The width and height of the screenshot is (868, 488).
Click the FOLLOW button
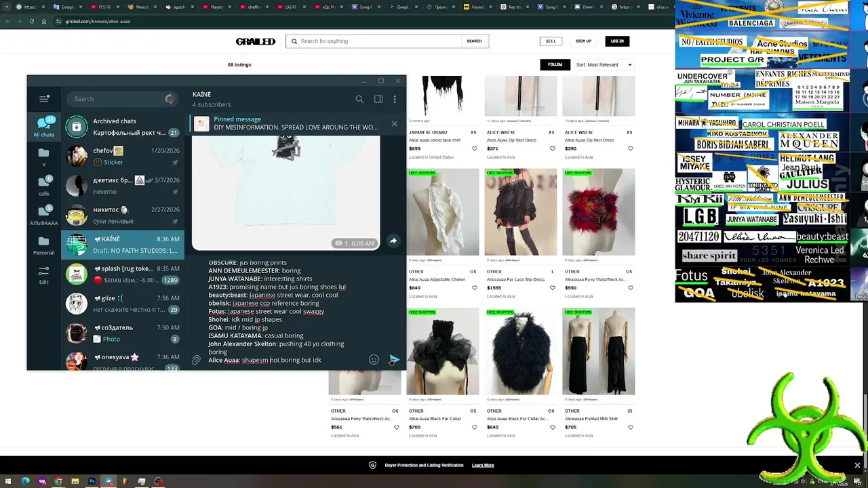[x=555, y=64]
